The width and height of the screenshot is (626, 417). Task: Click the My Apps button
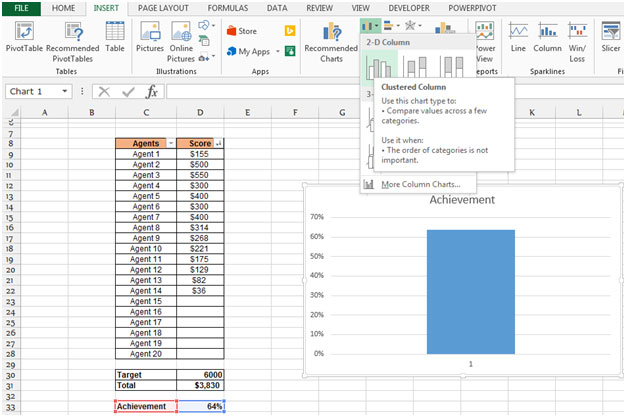(248, 52)
